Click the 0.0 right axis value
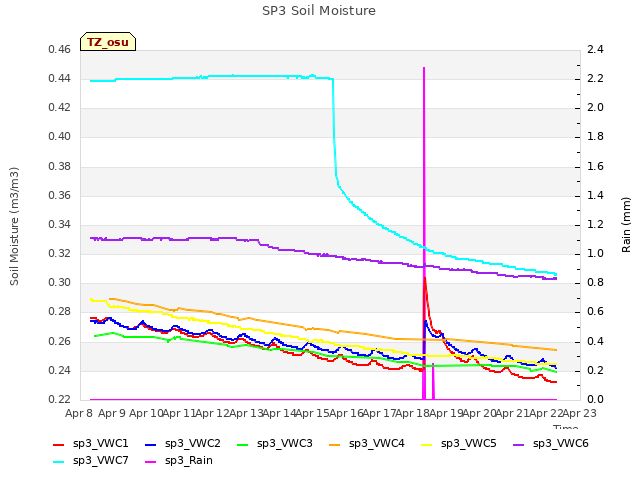 coord(595,399)
